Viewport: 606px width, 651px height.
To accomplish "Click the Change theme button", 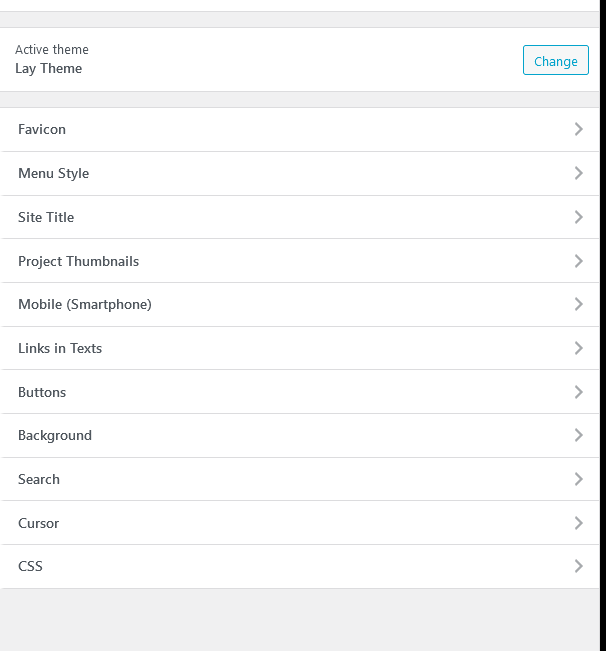I will point(555,61).
